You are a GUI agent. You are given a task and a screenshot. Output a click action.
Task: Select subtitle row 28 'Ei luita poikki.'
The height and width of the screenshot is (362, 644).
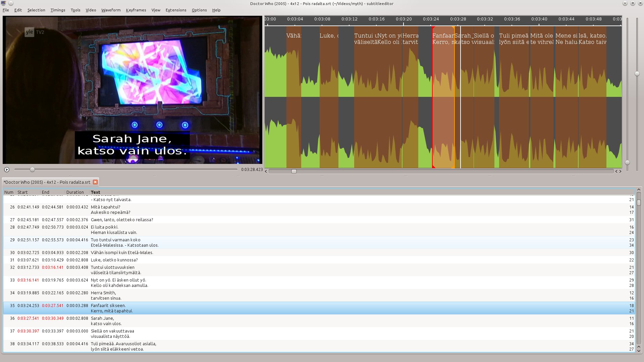click(319, 230)
